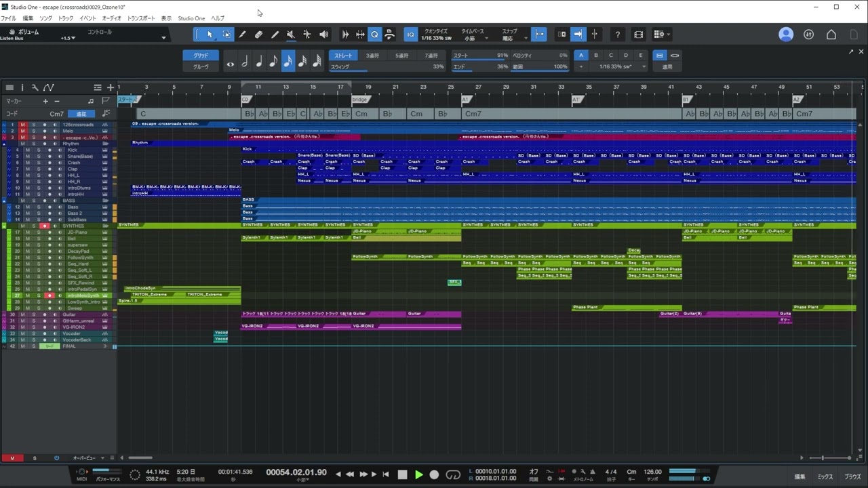Open the Quantize panel Q button
The image size is (868, 488).
[x=374, y=35]
